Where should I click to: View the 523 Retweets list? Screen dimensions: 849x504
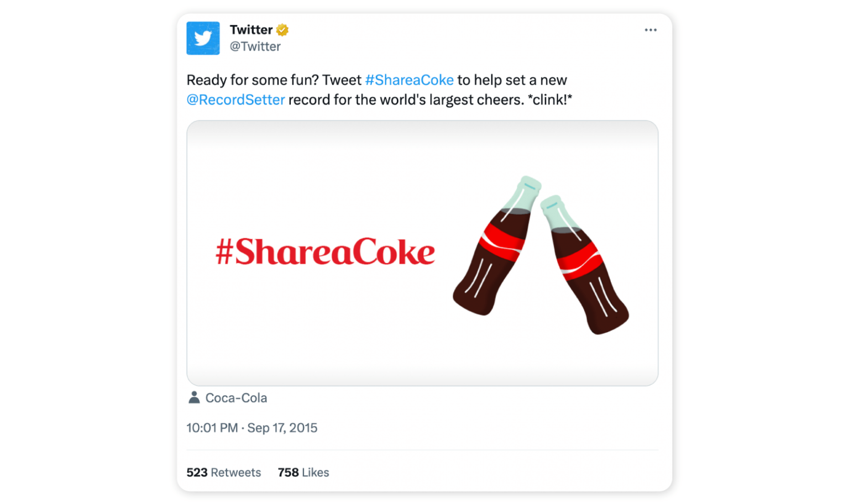(224, 473)
